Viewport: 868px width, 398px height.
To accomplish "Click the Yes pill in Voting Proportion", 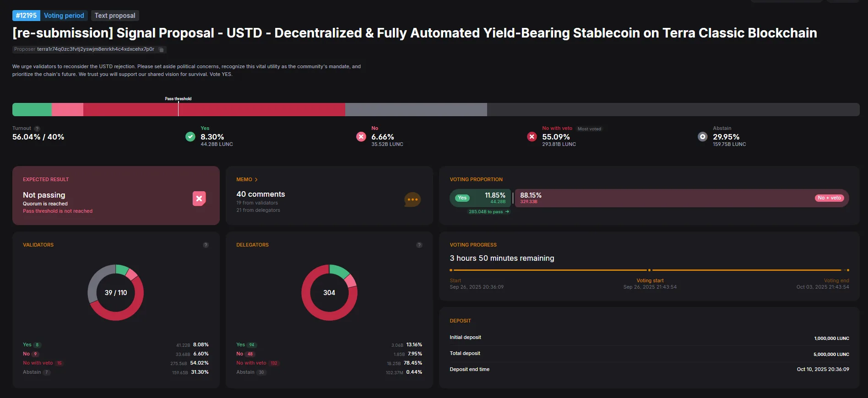I will coord(462,198).
